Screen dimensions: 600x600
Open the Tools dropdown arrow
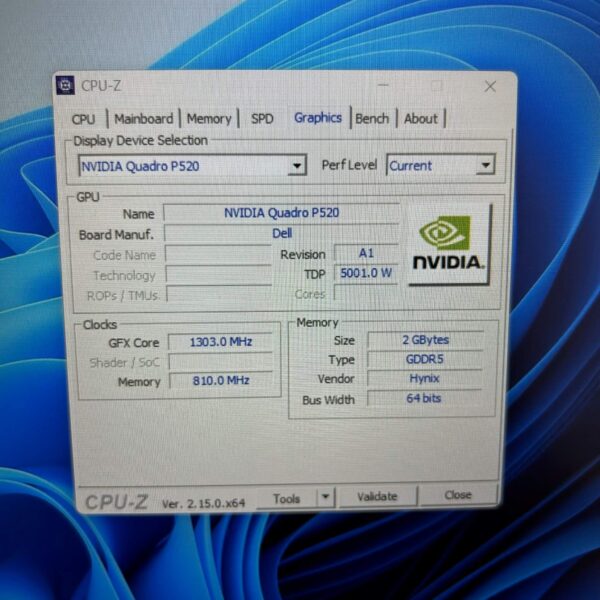tap(326, 497)
